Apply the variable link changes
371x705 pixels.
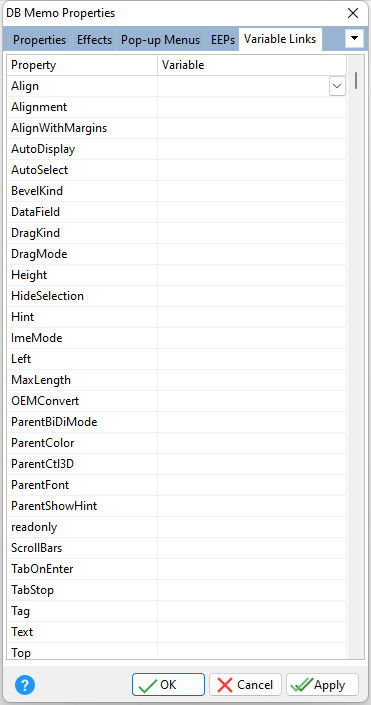322,685
